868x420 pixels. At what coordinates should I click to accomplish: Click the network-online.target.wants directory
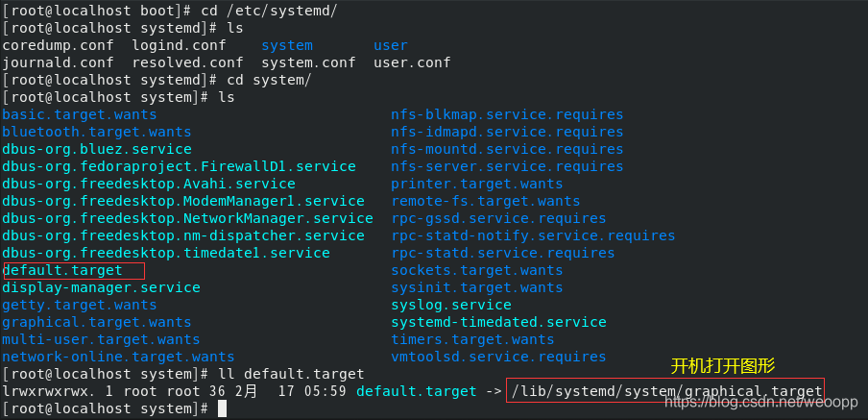(118, 357)
